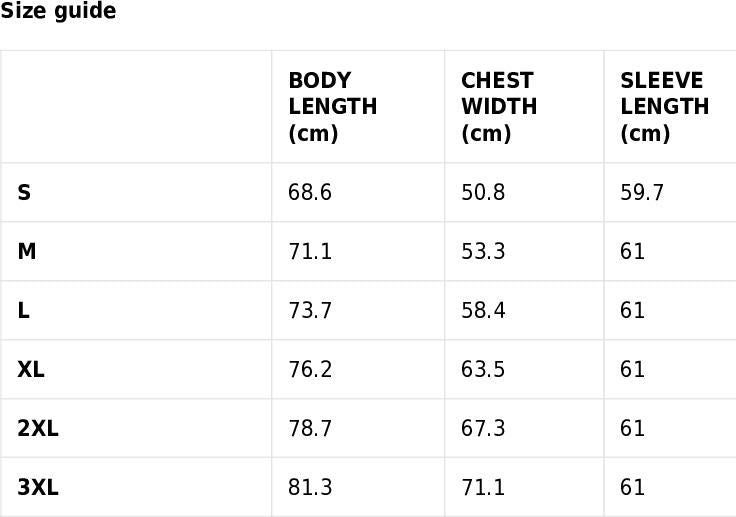The height and width of the screenshot is (517, 736).
Task: Select the SLEEVE LENGTH column header
Action: click(664, 107)
